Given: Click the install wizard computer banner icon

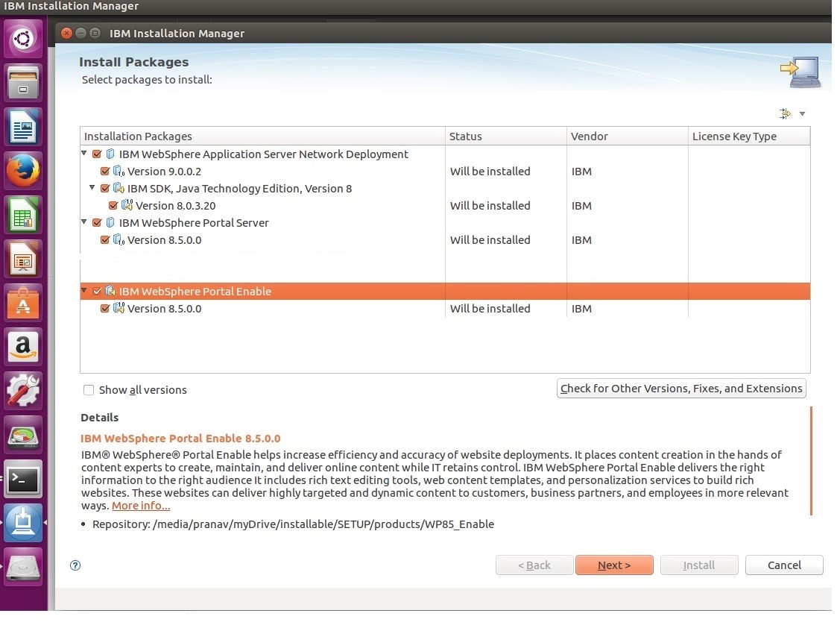Looking at the screenshot, I should [800, 72].
